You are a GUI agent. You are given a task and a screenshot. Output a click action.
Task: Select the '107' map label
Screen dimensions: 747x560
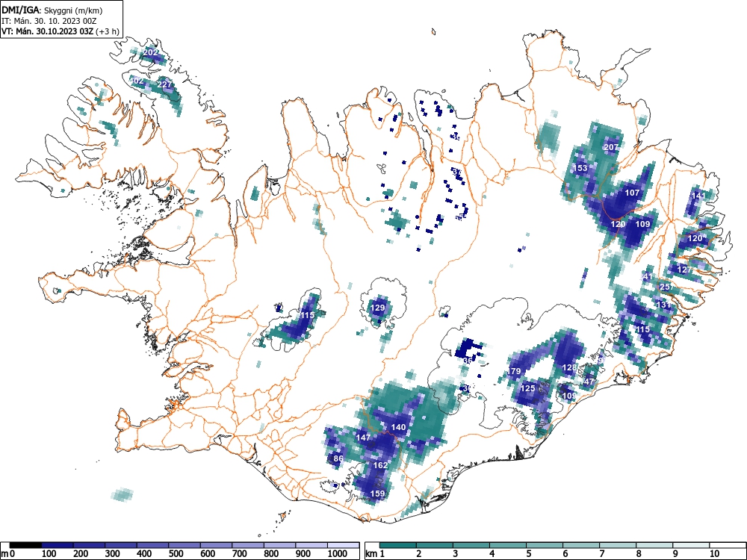[x=632, y=193]
